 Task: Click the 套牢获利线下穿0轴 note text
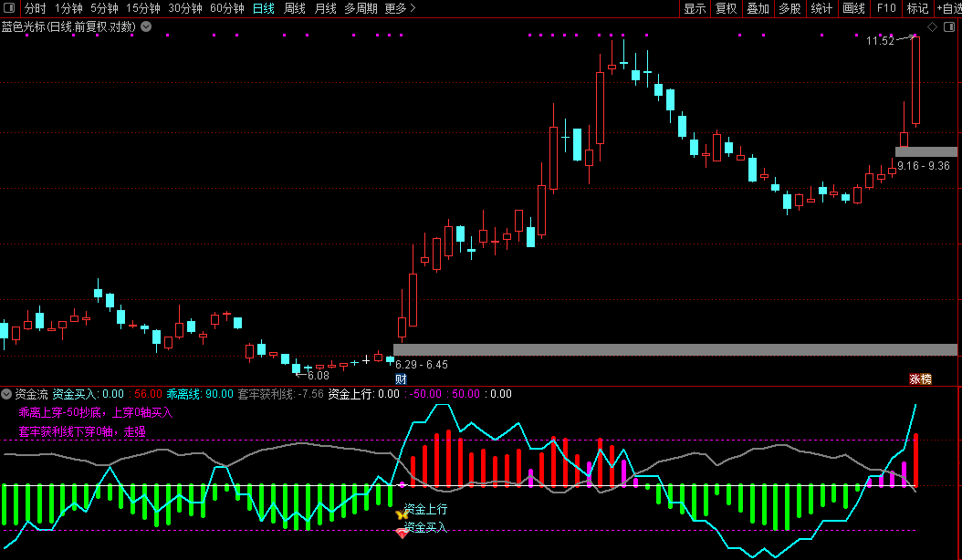(x=82, y=431)
